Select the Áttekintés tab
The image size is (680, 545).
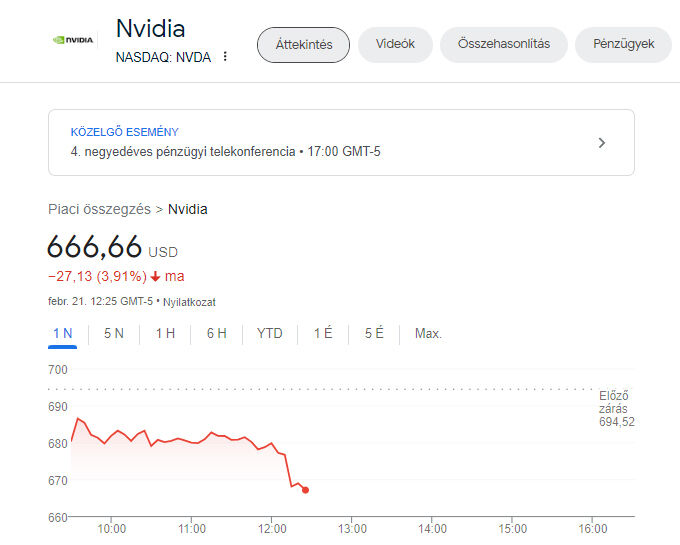pos(304,45)
